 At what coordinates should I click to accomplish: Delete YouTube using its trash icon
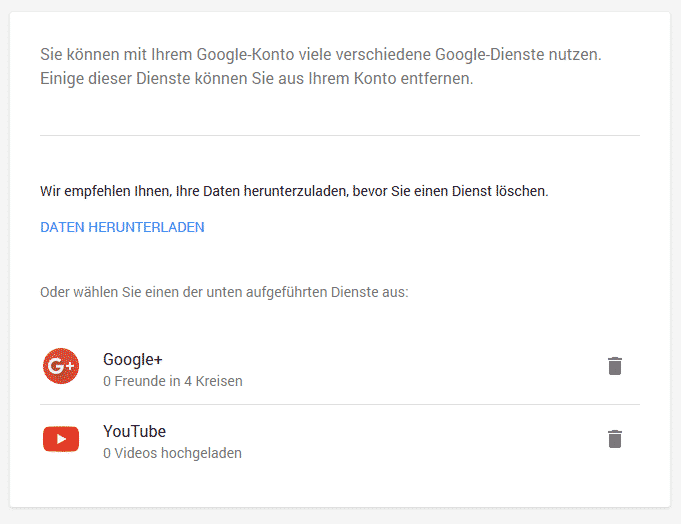(615, 439)
